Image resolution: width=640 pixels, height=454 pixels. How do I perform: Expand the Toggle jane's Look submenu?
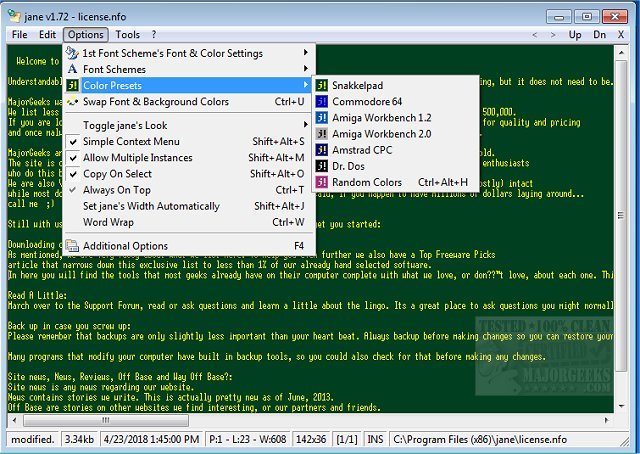pos(189,125)
